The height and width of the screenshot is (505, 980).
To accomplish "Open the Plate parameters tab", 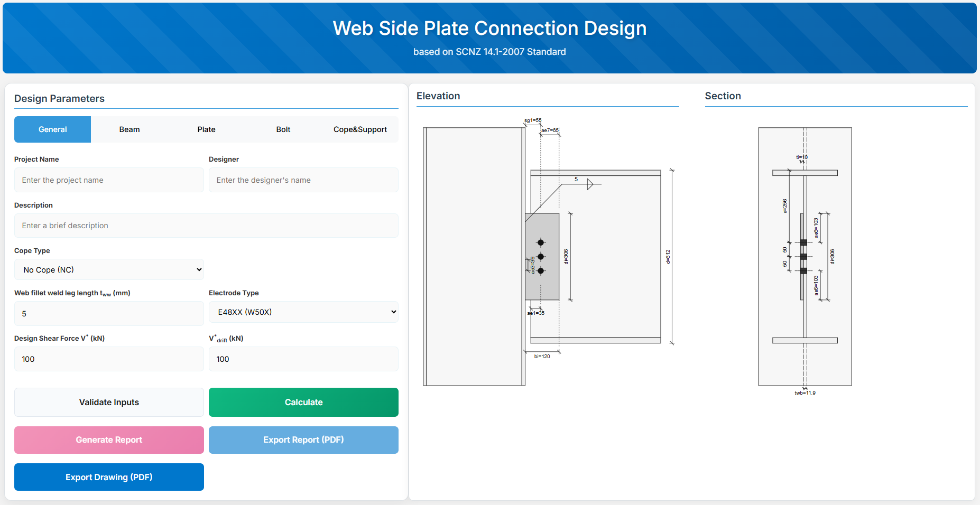I will 206,129.
